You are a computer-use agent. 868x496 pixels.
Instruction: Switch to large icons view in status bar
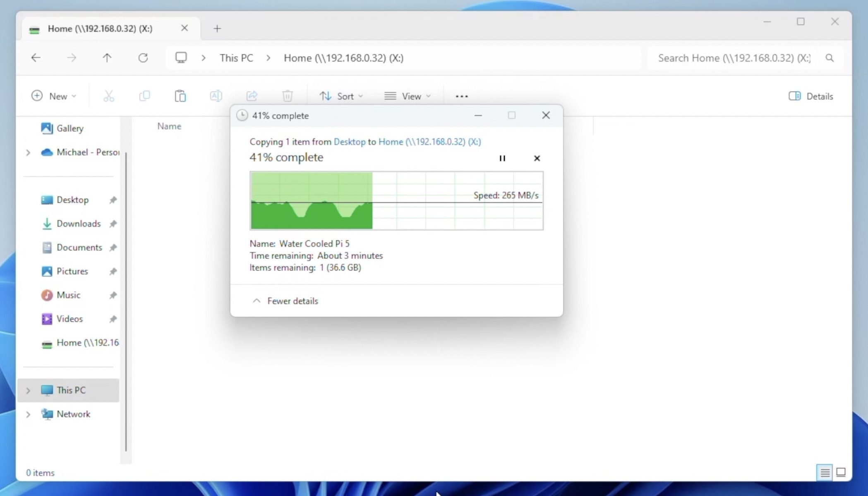(x=841, y=472)
